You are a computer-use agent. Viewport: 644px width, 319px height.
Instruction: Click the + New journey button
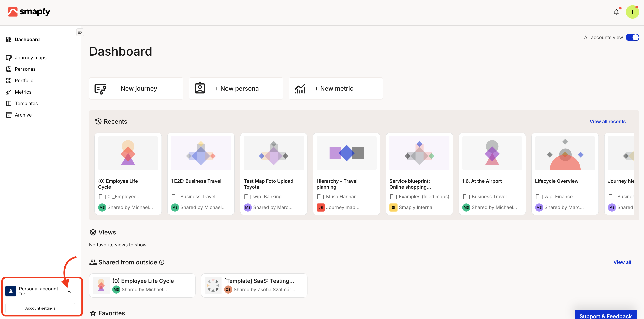tap(136, 88)
